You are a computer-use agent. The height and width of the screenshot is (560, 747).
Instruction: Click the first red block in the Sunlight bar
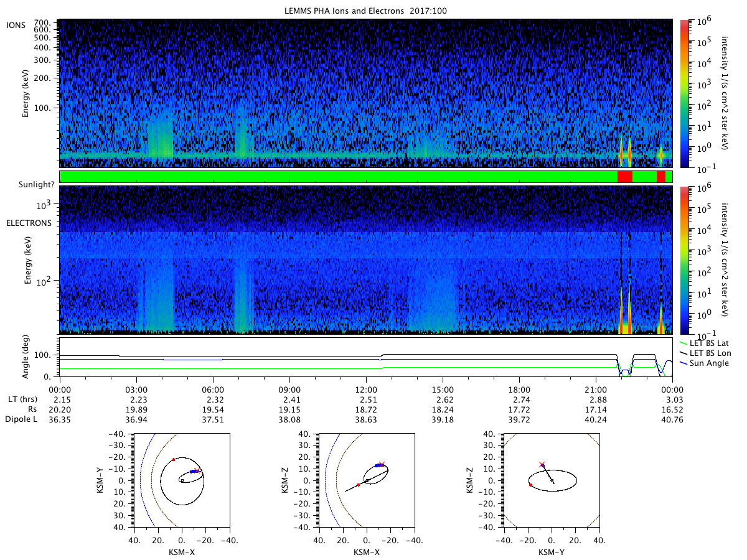(x=624, y=177)
